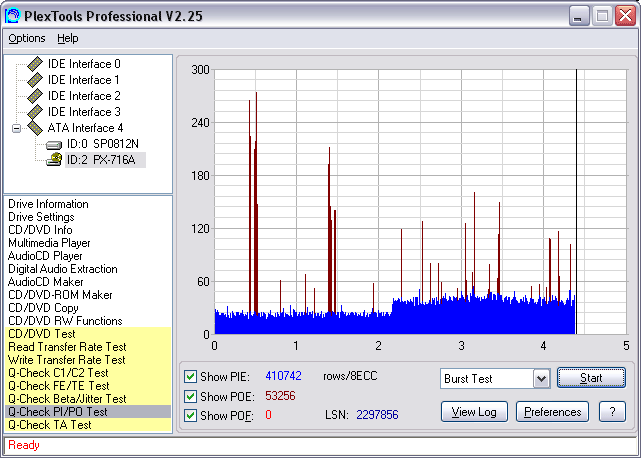This screenshot has width=641, height=458.
Task: Select IDE Interface 1 tree item
Action: 84,80
